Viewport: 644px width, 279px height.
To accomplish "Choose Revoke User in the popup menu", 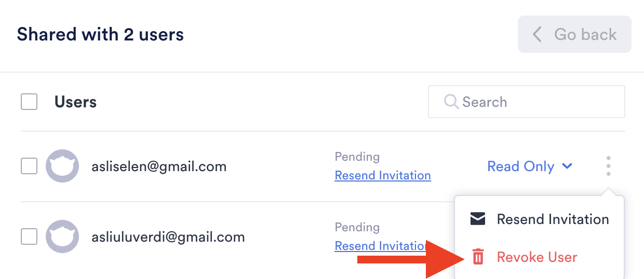I will tap(537, 257).
